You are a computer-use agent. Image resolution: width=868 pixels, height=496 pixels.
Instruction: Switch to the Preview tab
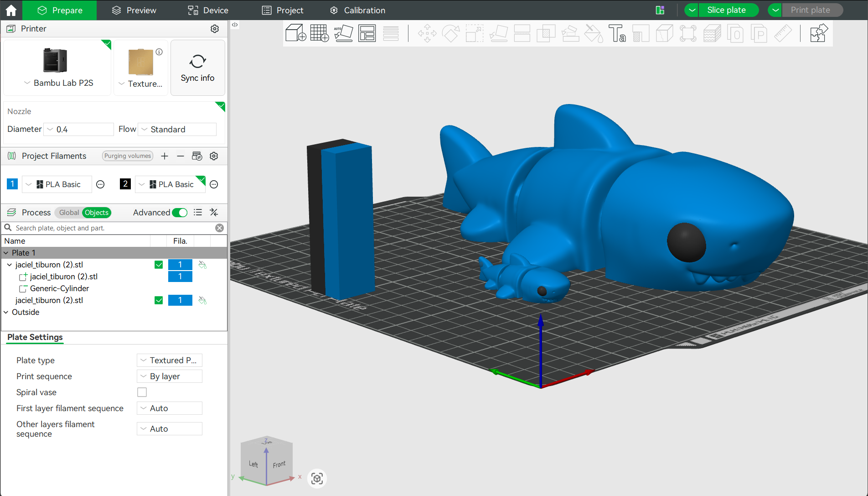134,10
